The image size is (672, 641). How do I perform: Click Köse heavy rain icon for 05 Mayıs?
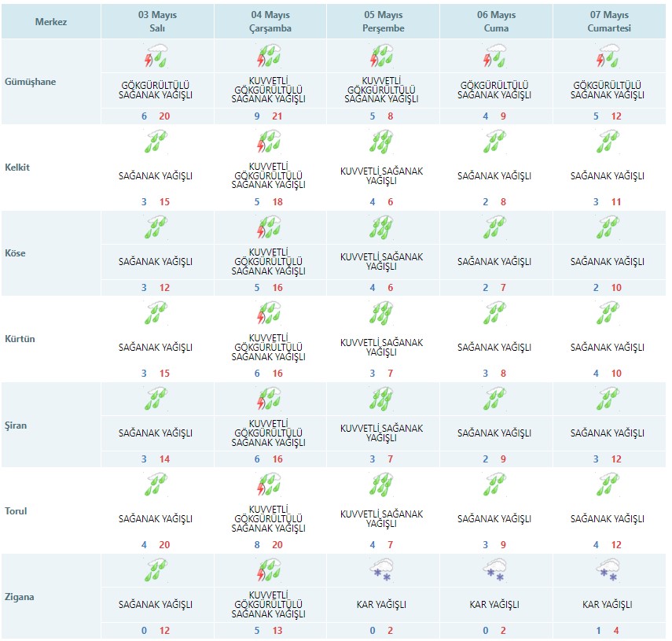[x=382, y=228]
